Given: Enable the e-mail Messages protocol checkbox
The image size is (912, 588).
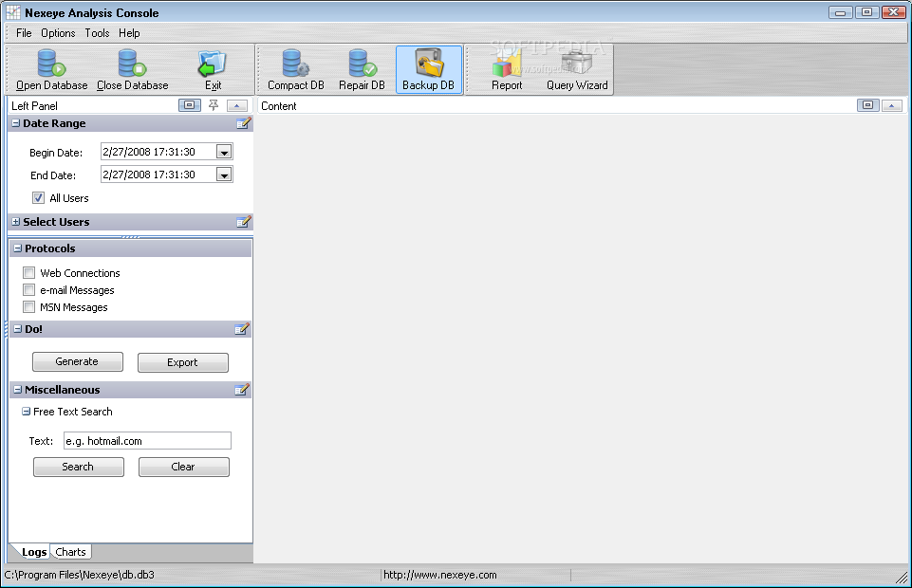Looking at the screenshot, I should [29, 289].
